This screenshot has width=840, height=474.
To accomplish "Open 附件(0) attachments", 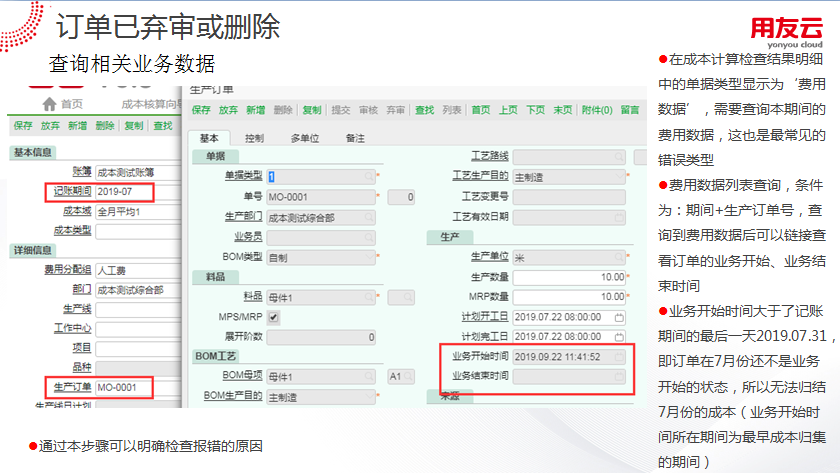I will (596, 110).
